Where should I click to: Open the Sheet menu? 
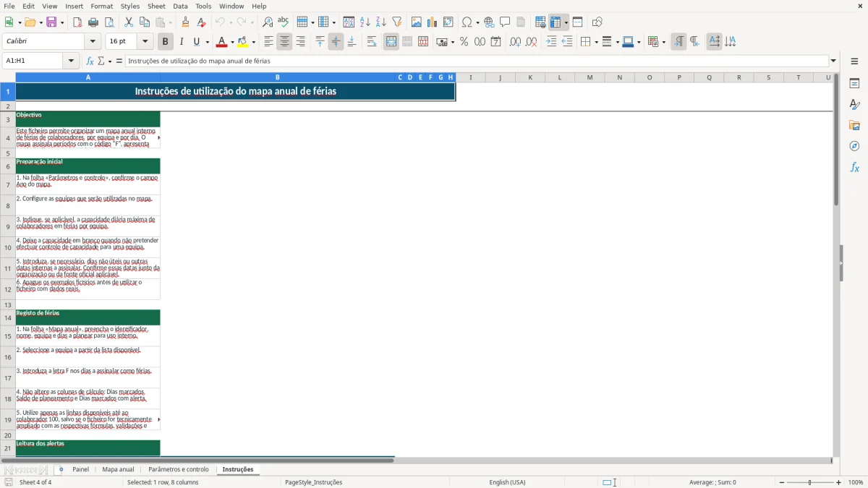click(x=156, y=6)
